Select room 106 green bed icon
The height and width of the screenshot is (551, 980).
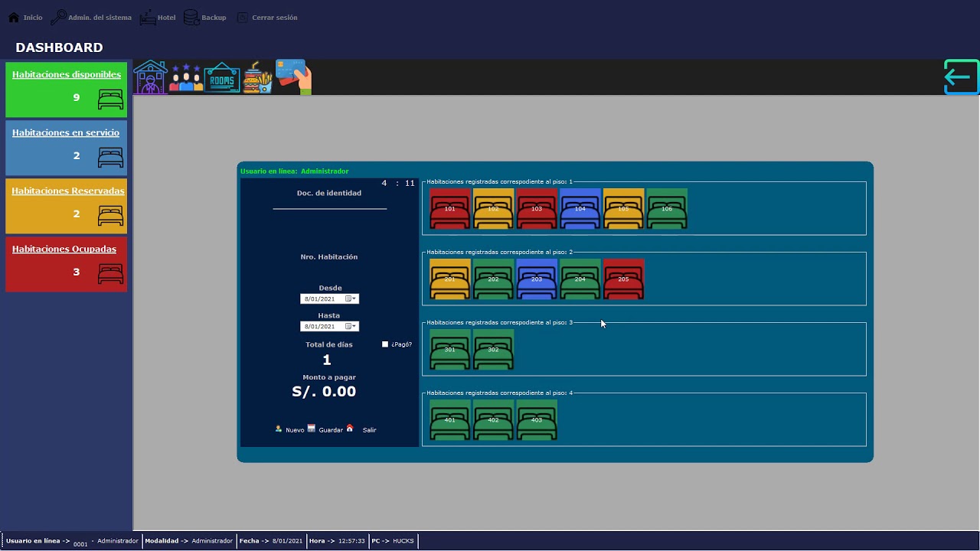[x=667, y=209]
